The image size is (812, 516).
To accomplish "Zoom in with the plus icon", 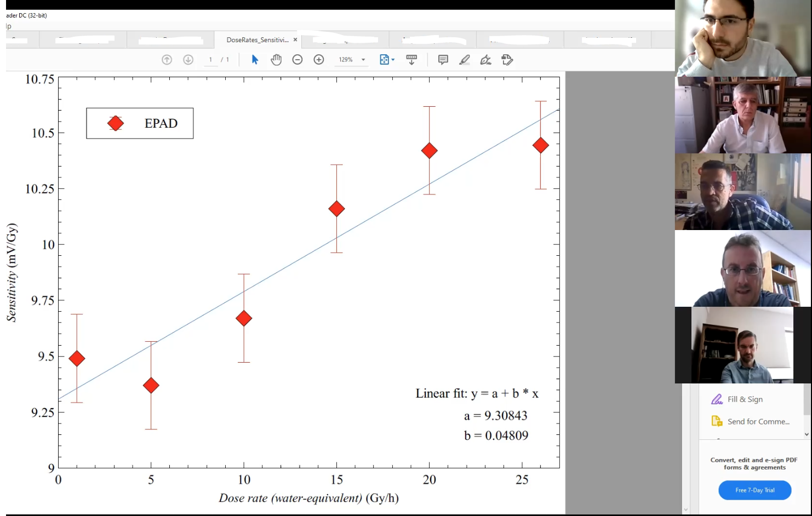I will (x=319, y=60).
